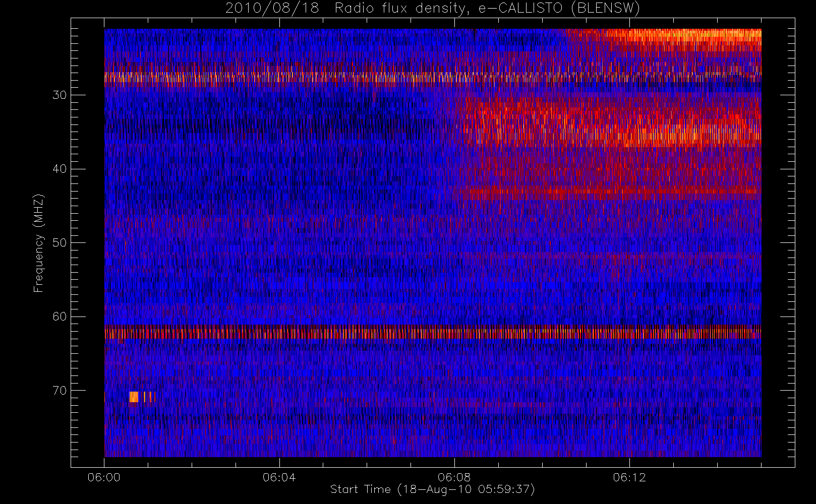Click the plot title "2010/08/18 Radio flux density, e-CALLISTO (BLENSW)"
The height and width of the screenshot is (504, 816).
tap(433, 9)
